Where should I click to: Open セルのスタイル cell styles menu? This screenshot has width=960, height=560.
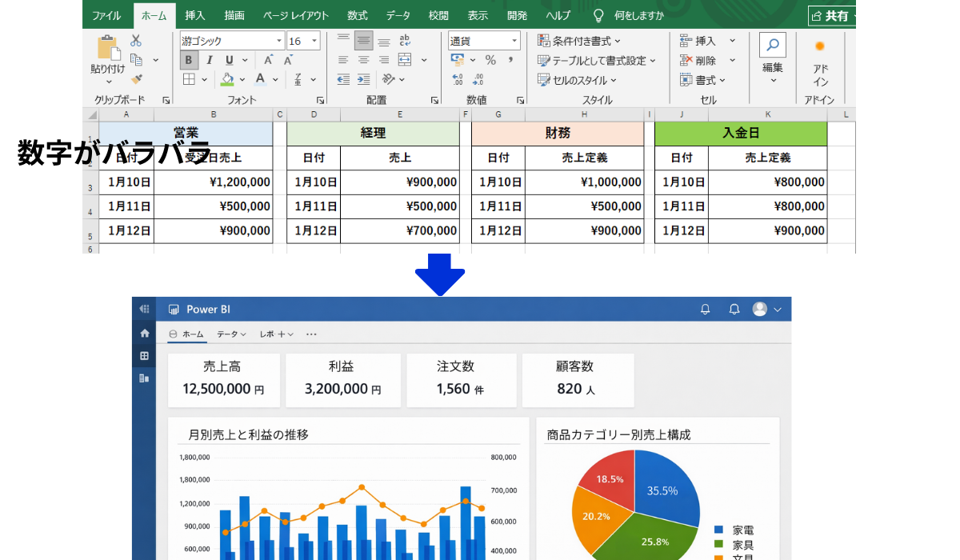pyautogui.click(x=578, y=80)
